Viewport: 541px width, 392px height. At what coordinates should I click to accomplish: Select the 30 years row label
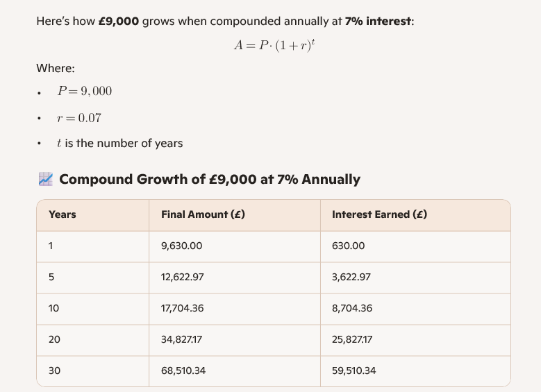(54, 371)
